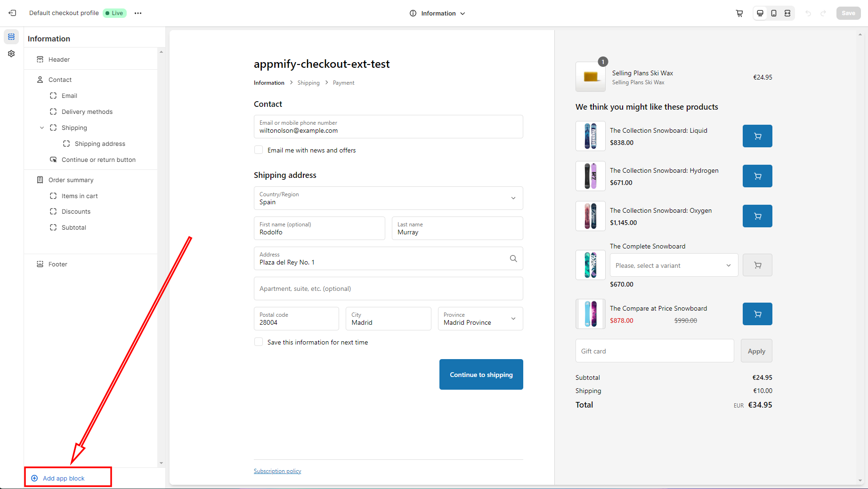This screenshot has width=868, height=489.
Task: Click the address search magnifier icon
Action: (x=513, y=258)
